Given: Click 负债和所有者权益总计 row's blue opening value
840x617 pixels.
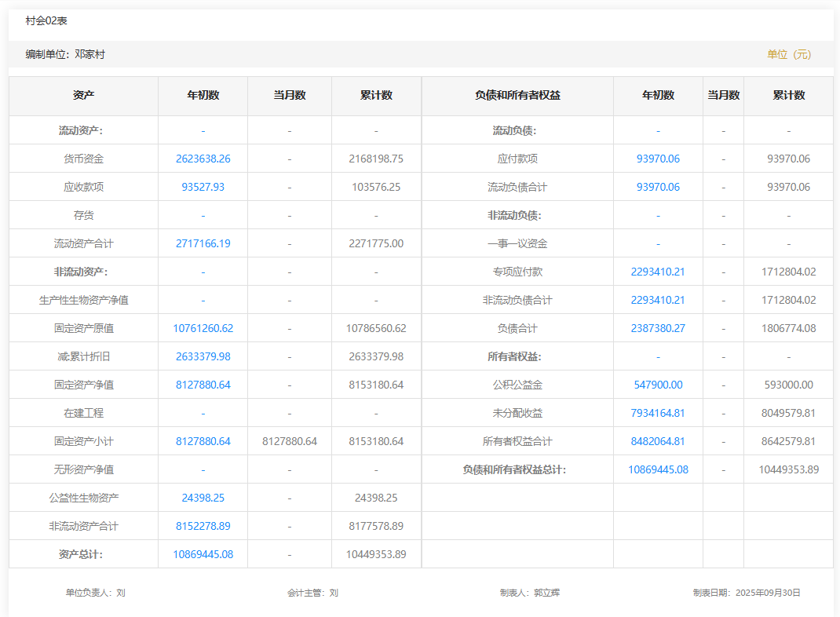Looking at the screenshot, I should coord(658,469).
